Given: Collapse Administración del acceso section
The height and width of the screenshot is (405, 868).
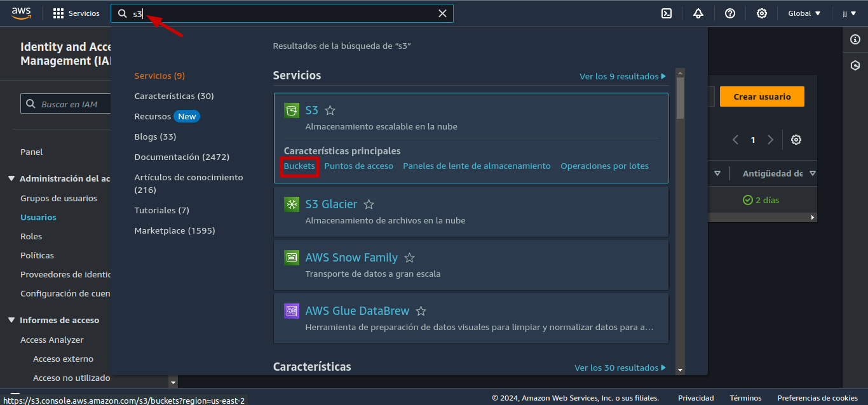Looking at the screenshot, I should coord(11,179).
